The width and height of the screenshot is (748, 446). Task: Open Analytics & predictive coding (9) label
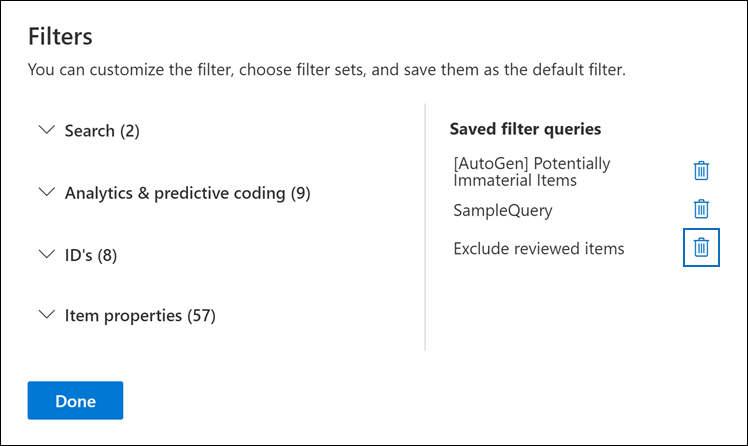click(187, 193)
